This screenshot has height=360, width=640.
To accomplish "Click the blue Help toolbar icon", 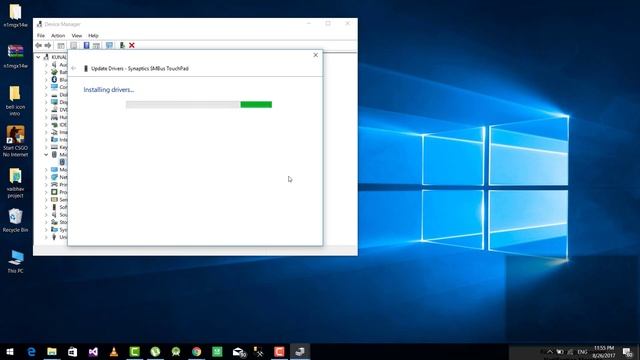I will [x=86, y=45].
